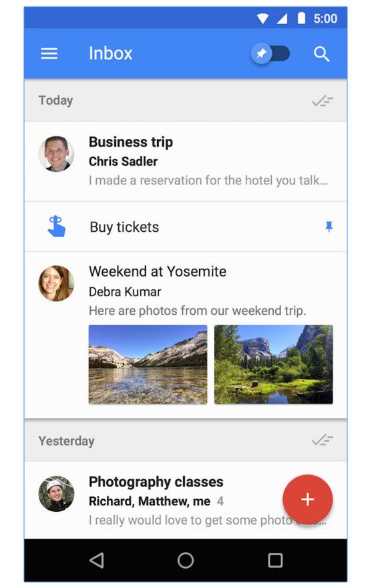Viewport: 372px width, 588px height.
Task: Tap the search magnifier icon
Action: point(321,54)
